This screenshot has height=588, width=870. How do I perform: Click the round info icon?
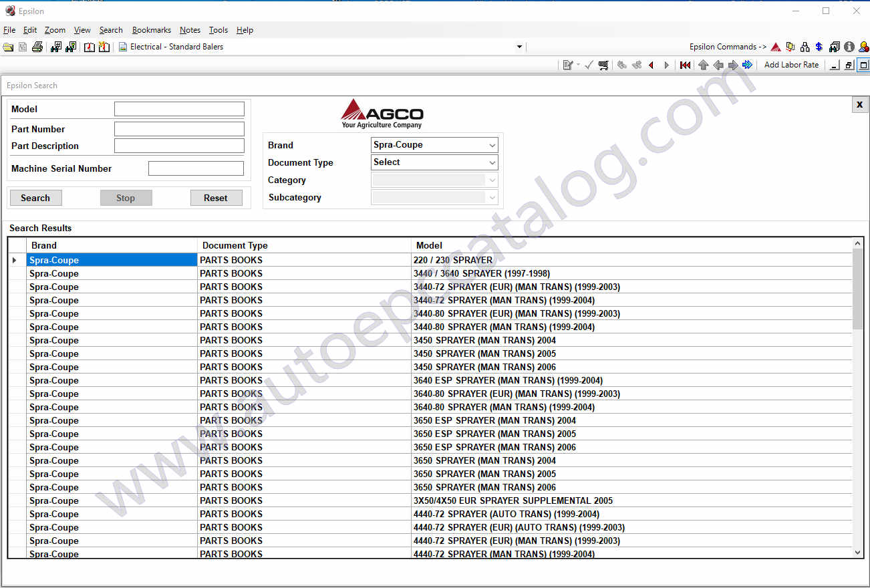tap(849, 47)
